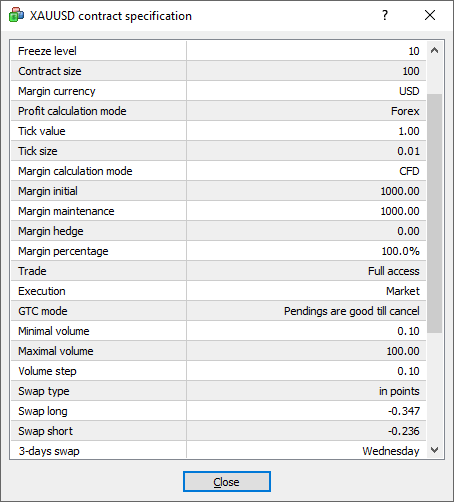
Task: Click the Tick size value 0.01
Action: coord(408,151)
